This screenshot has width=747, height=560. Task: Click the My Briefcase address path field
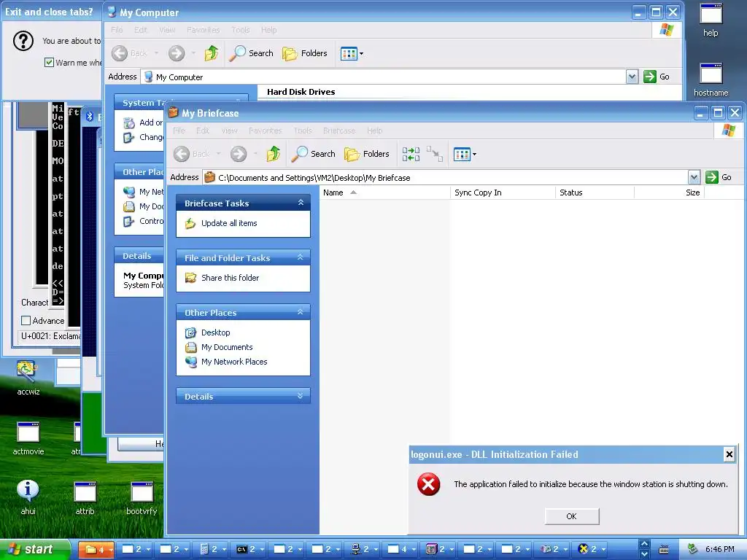tap(446, 178)
